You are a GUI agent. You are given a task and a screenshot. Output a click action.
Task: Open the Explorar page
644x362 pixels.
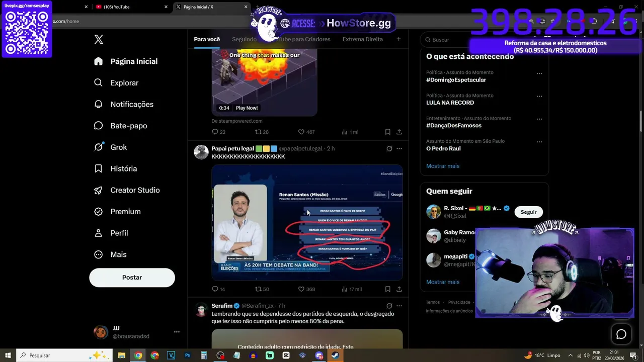click(x=116, y=83)
